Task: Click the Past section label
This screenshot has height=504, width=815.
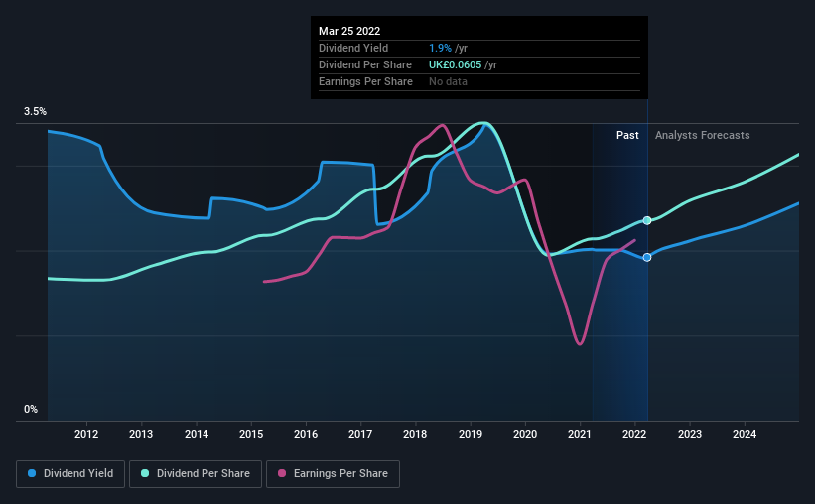Action: (x=627, y=135)
